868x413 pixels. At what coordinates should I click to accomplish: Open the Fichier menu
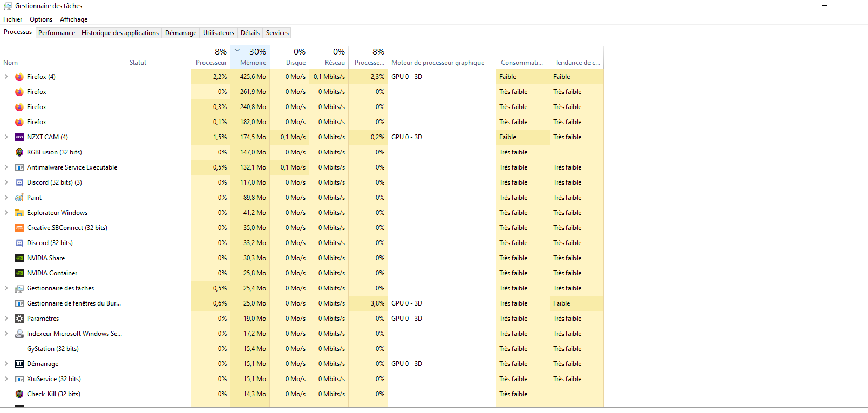(x=13, y=19)
